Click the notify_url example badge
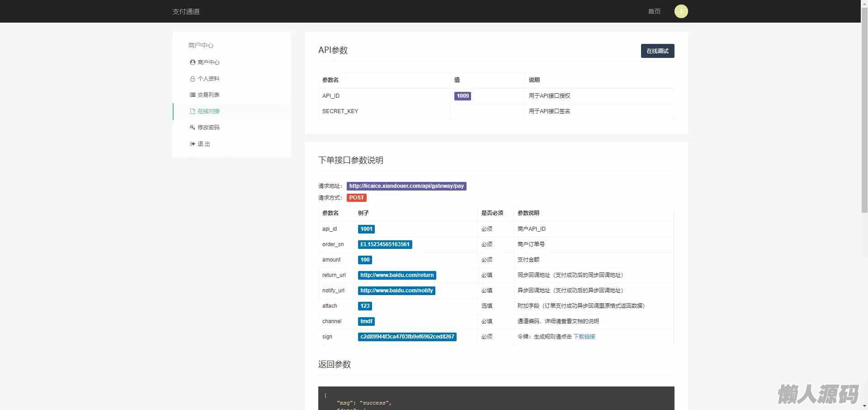This screenshot has height=410, width=868. tap(396, 291)
